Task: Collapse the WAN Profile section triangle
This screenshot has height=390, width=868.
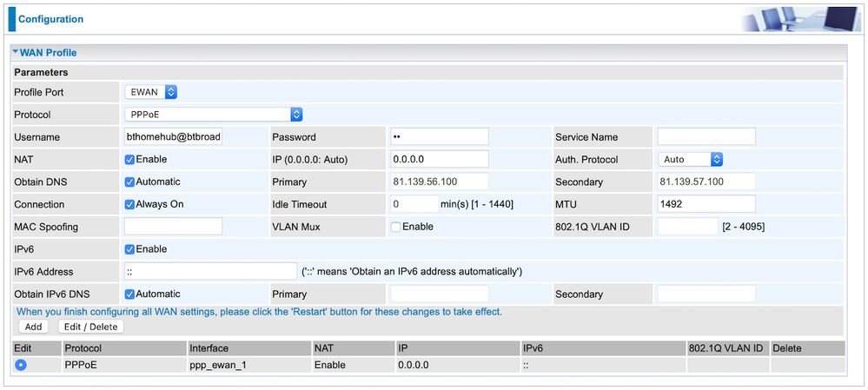Action: click(x=16, y=53)
